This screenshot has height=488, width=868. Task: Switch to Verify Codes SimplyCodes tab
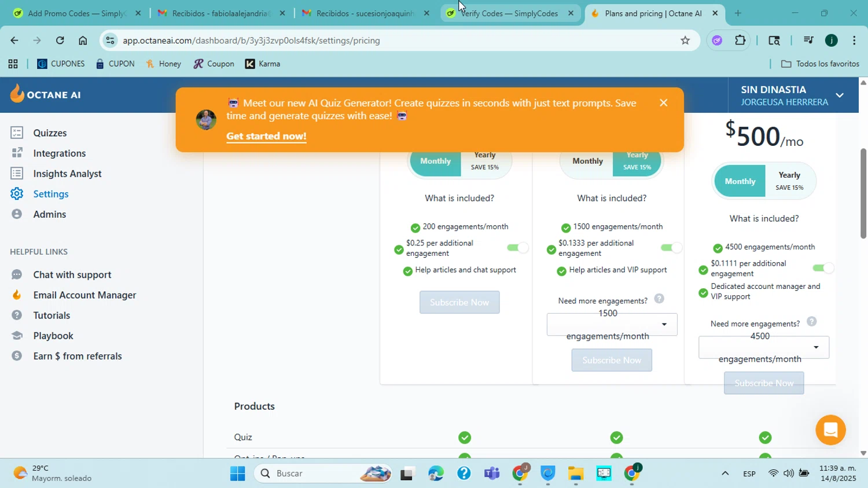click(x=509, y=13)
